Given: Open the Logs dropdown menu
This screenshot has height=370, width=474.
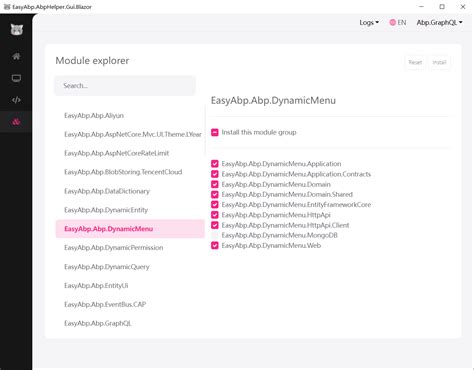Looking at the screenshot, I should tap(369, 22).
